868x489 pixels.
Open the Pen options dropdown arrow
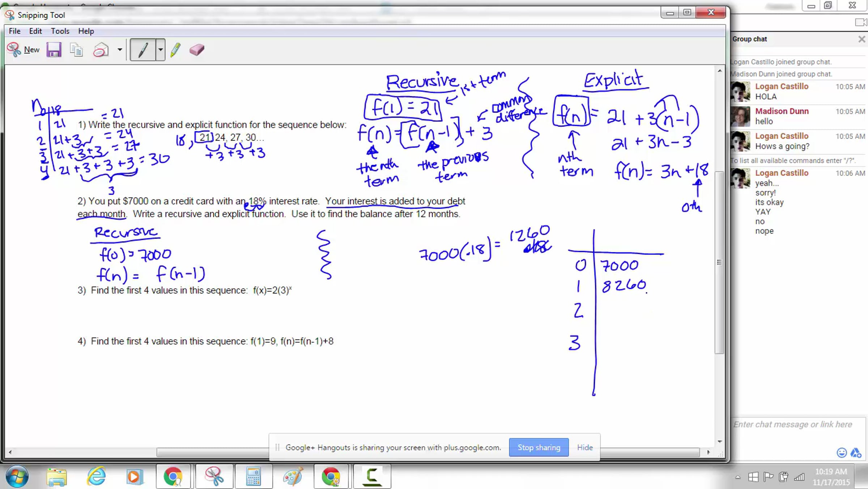(x=160, y=50)
